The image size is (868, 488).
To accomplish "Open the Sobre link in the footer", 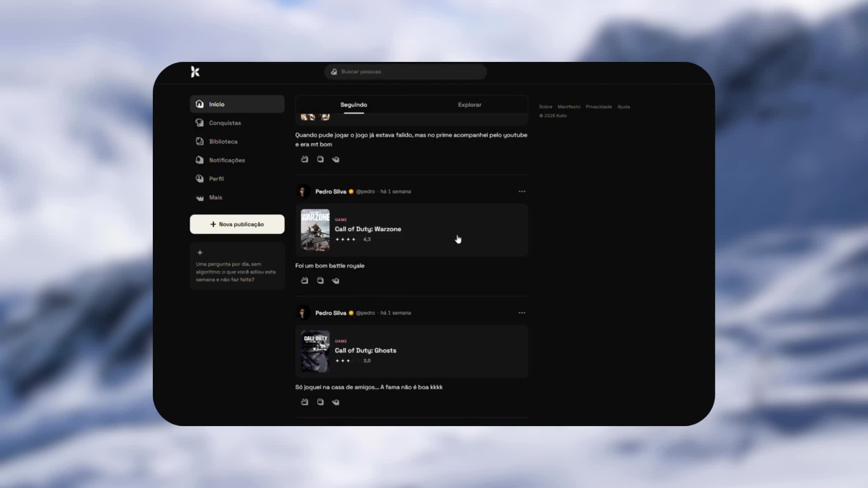I will click(545, 107).
